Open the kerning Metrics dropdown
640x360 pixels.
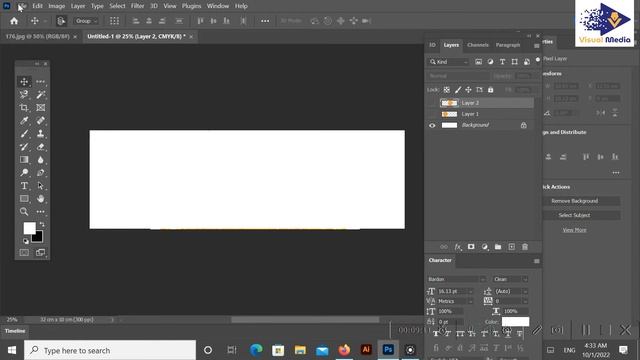pyautogui.click(x=470, y=301)
